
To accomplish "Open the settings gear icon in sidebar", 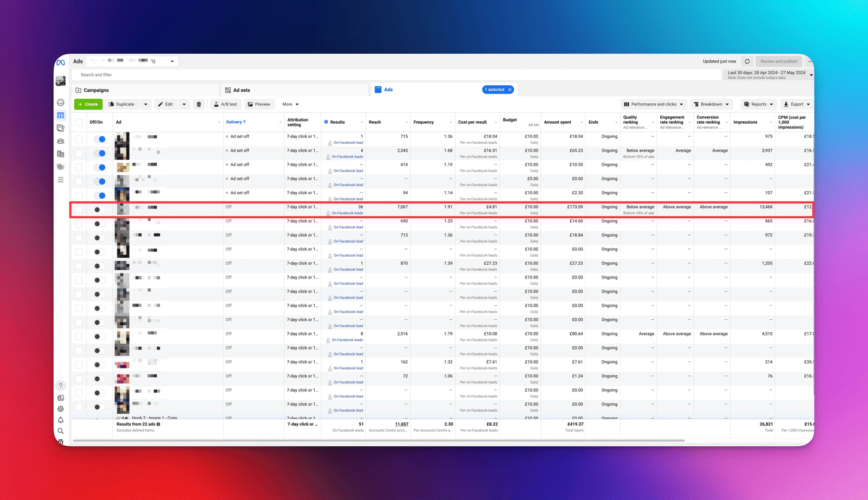I will tap(61, 409).
